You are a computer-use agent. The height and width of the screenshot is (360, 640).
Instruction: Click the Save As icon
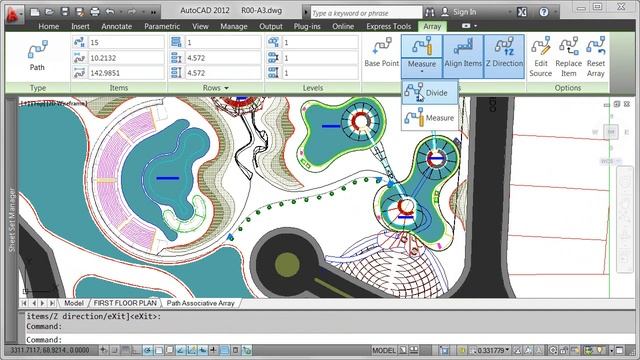[80, 12]
